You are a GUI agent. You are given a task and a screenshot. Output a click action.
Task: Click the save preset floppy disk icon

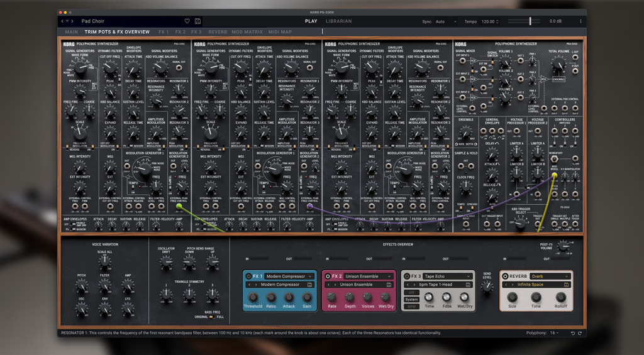[197, 21]
